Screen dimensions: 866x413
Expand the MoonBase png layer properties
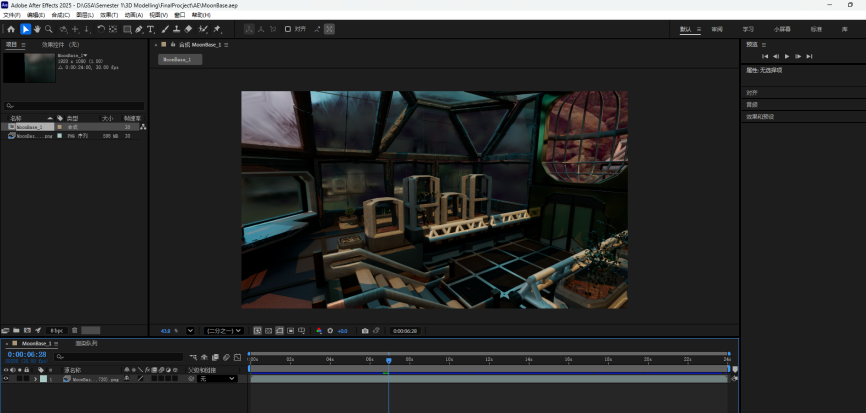tap(35, 379)
